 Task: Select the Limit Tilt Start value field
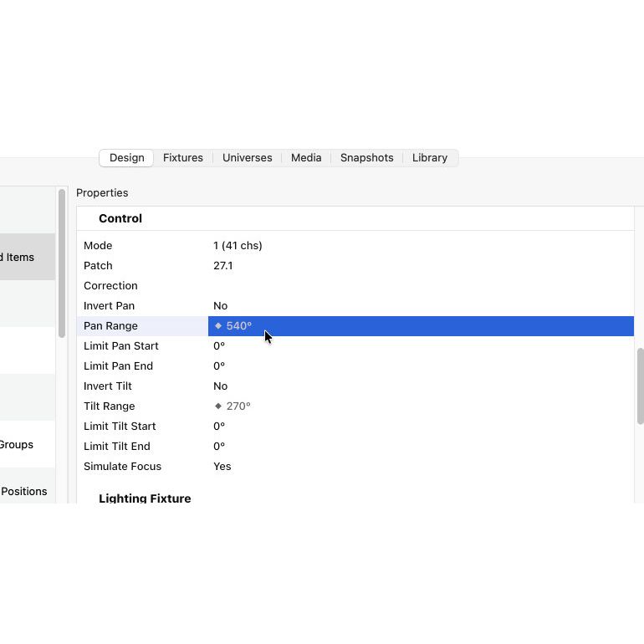click(x=219, y=427)
